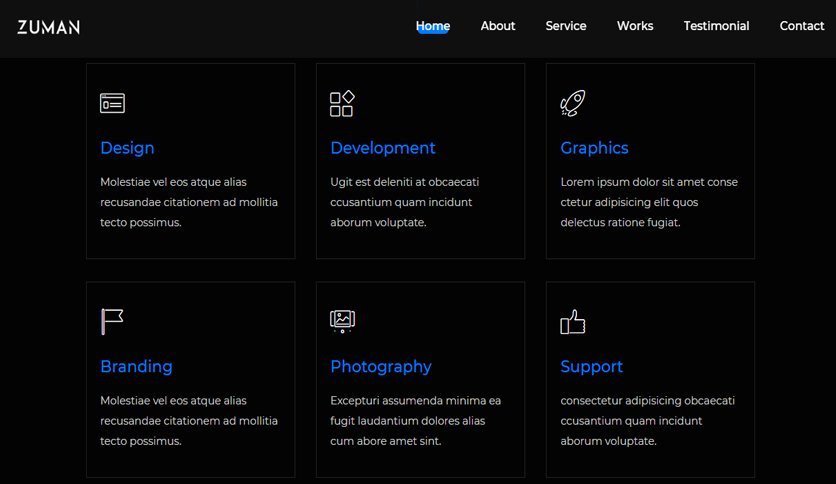Viewport: 836px width, 484px height.
Task: Navigate to Works in the header
Action: [635, 26]
